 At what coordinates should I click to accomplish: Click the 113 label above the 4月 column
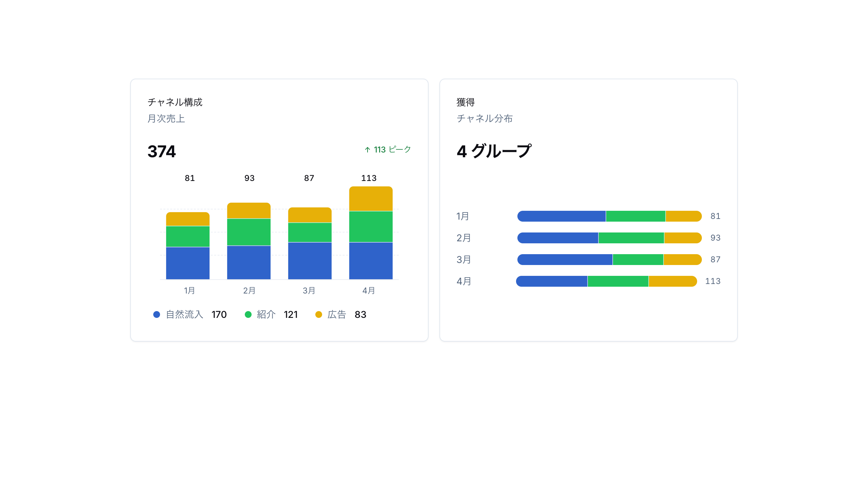(369, 178)
